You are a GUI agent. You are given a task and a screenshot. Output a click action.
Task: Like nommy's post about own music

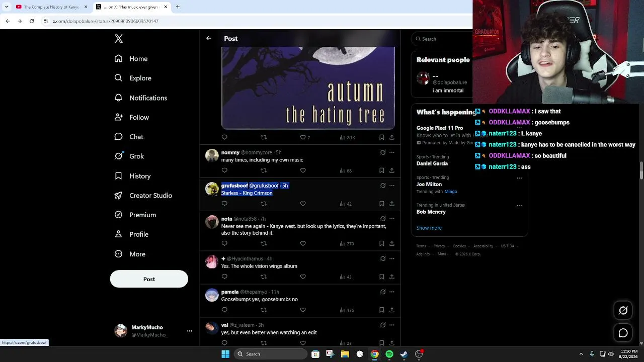tap(303, 170)
